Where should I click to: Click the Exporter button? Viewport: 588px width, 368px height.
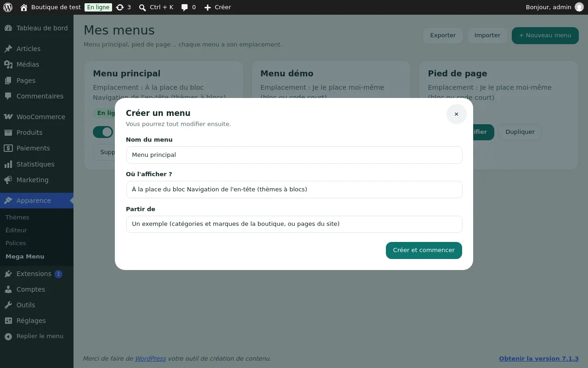pos(443,35)
